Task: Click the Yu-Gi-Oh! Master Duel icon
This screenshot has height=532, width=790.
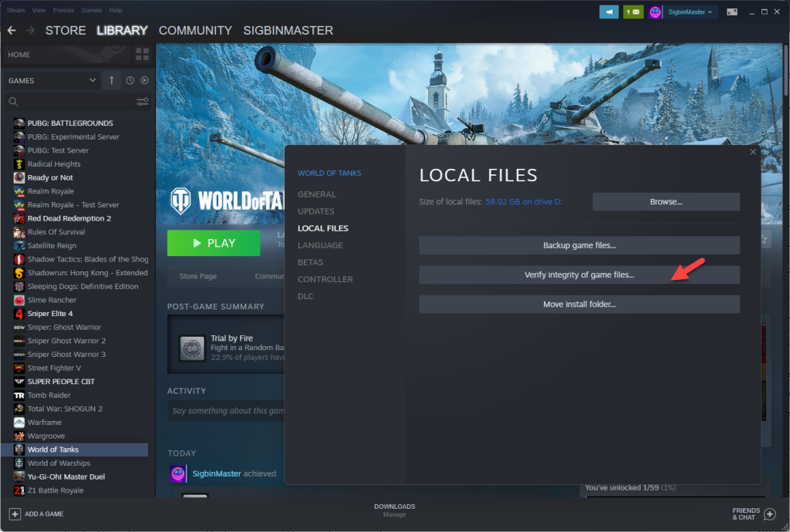Action: point(19,476)
